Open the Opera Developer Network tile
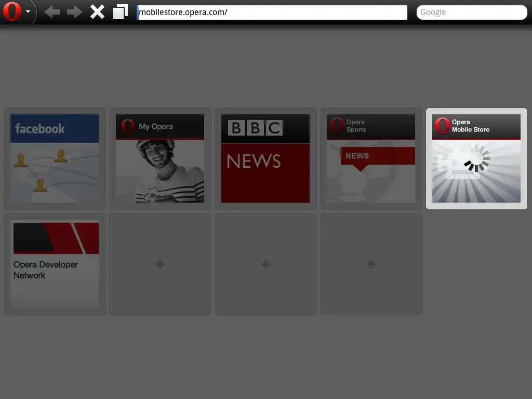This screenshot has height=399, width=532. click(55, 264)
